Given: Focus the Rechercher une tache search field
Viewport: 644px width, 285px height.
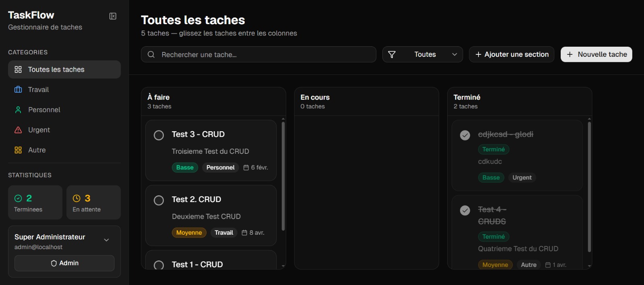Looking at the screenshot, I should point(258,54).
